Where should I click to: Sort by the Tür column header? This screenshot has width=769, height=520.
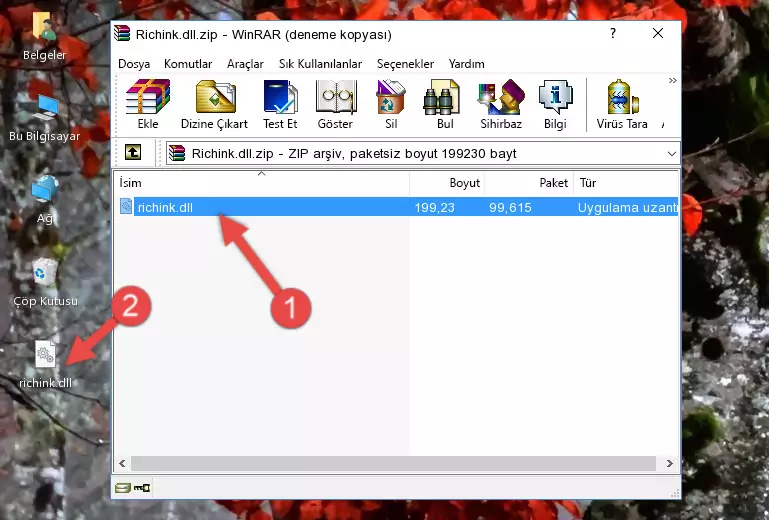(626, 182)
